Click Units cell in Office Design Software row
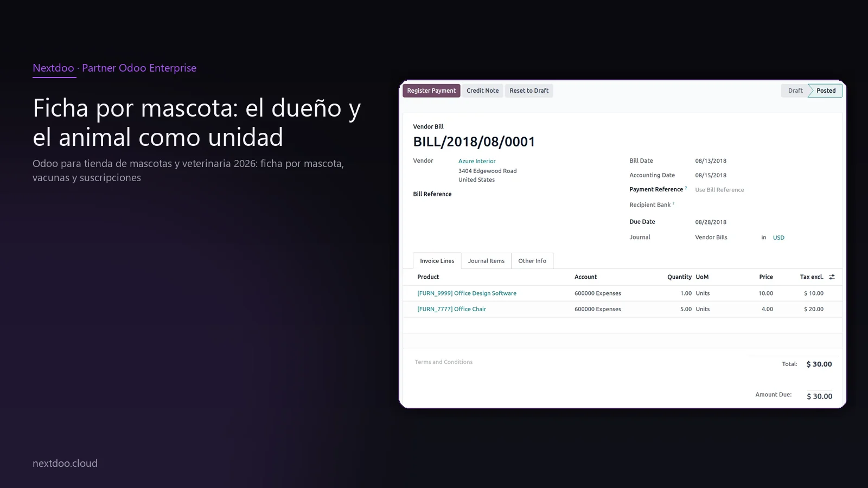The height and width of the screenshot is (488, 868). tap(703, 293)
